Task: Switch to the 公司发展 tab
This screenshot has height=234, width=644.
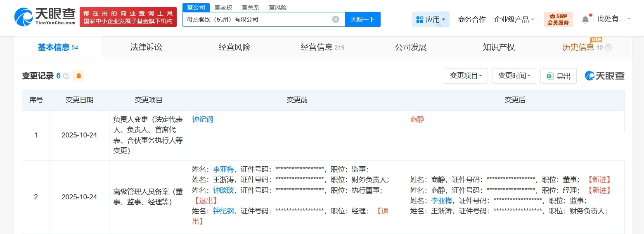Action: click(x=410, y=47)
